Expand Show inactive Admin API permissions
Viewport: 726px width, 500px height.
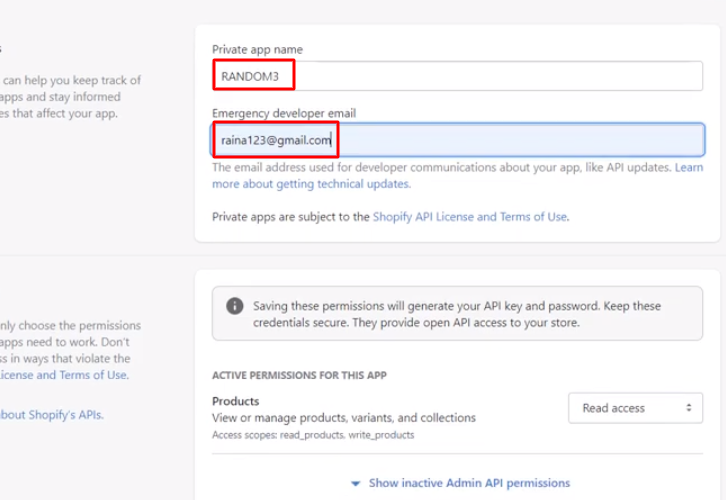tap(460, 483)
